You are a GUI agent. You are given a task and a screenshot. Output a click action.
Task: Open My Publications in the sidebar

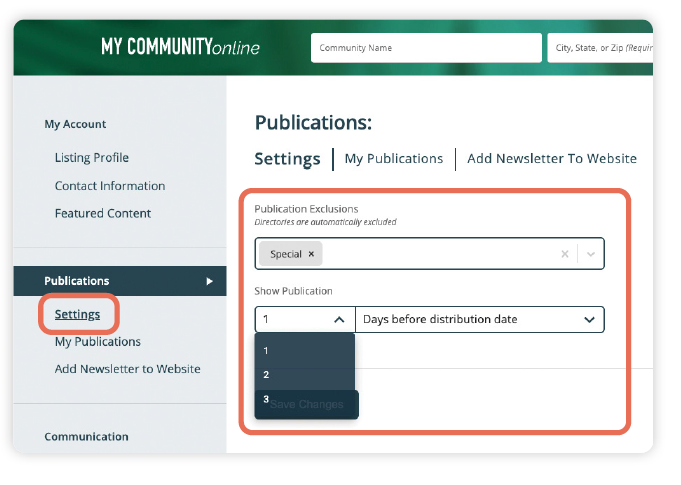click(97, 342)
